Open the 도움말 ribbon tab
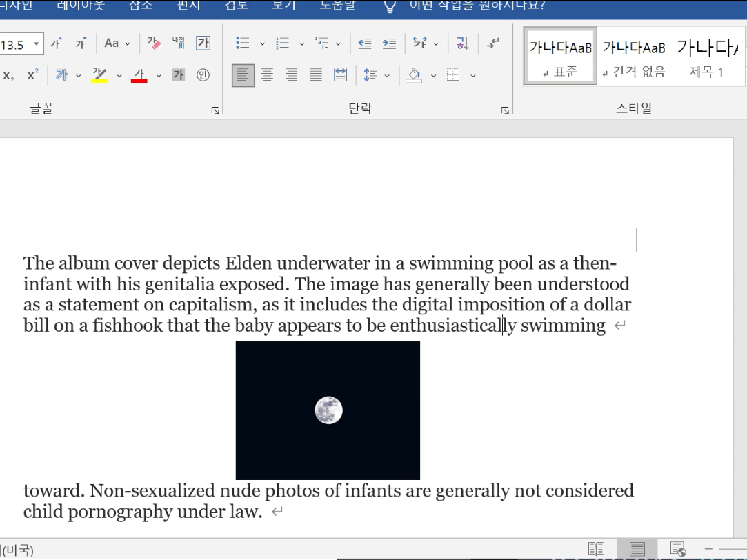Viewport: 747px width, 560px height. click(x=337, y=6)
